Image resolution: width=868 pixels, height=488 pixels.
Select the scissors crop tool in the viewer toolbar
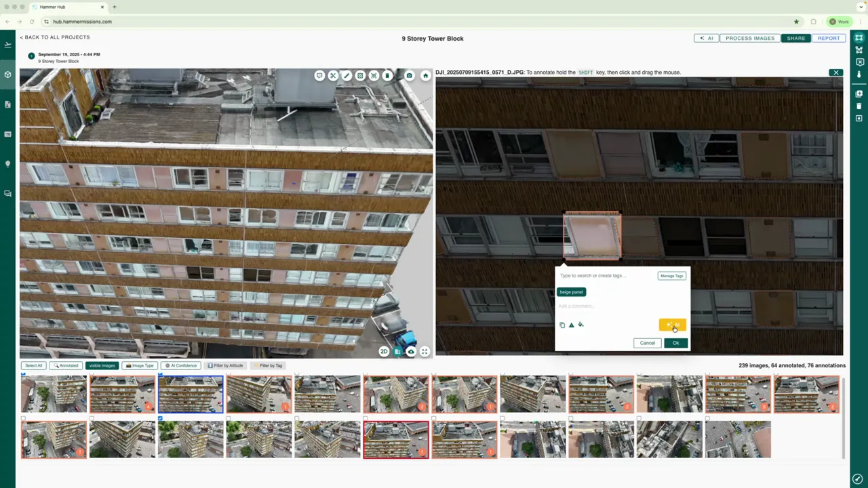(x=333, y=75)
